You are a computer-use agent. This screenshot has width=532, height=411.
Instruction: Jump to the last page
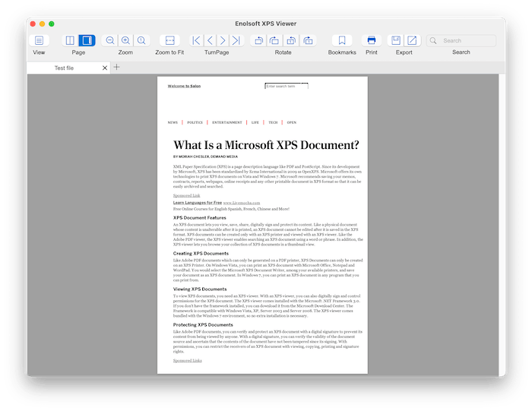236,40
